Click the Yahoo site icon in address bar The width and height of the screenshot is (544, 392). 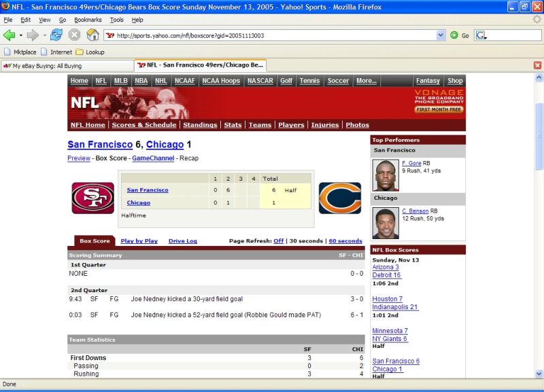(x=110, y=35)
